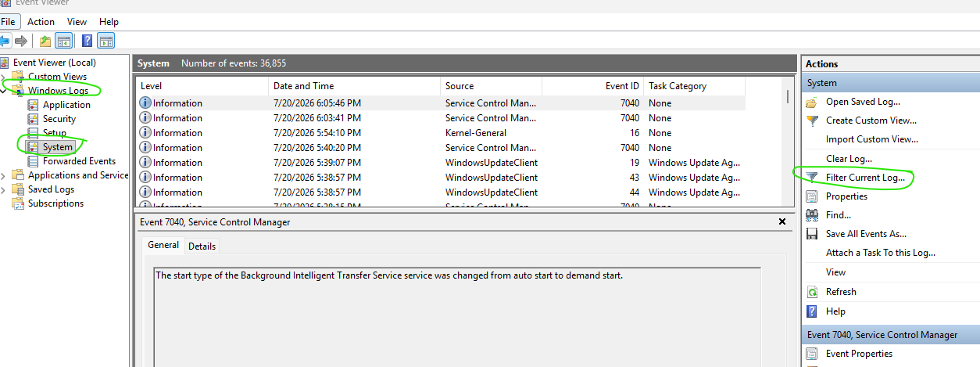Click the Help icon in Actions pane
This screenshot has width=980, height=367.
(x=812, y=311)
